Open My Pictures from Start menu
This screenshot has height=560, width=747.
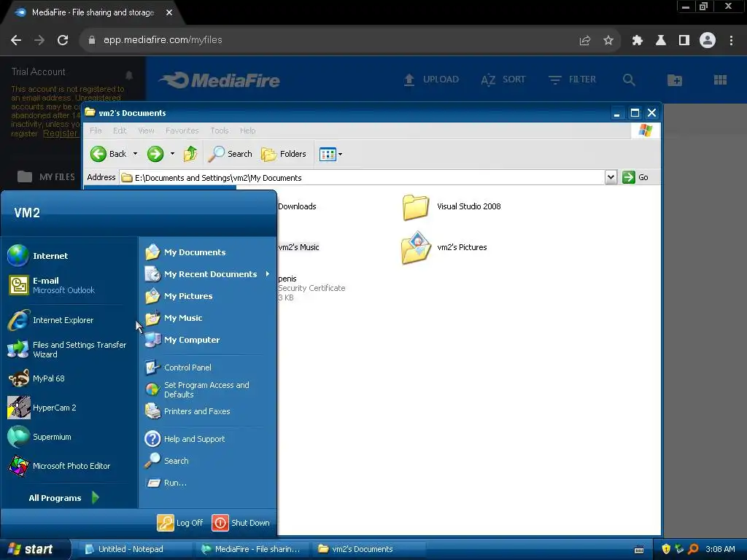[x=179, y=296]
